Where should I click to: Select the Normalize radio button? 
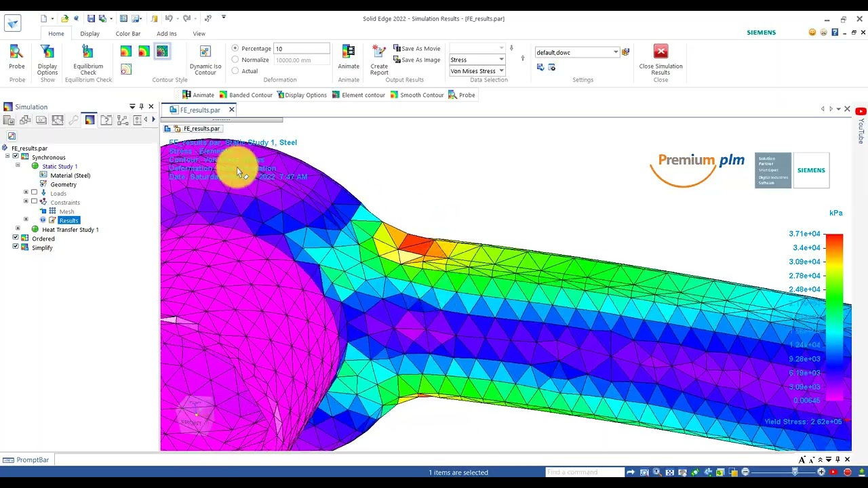pos(235,60)
